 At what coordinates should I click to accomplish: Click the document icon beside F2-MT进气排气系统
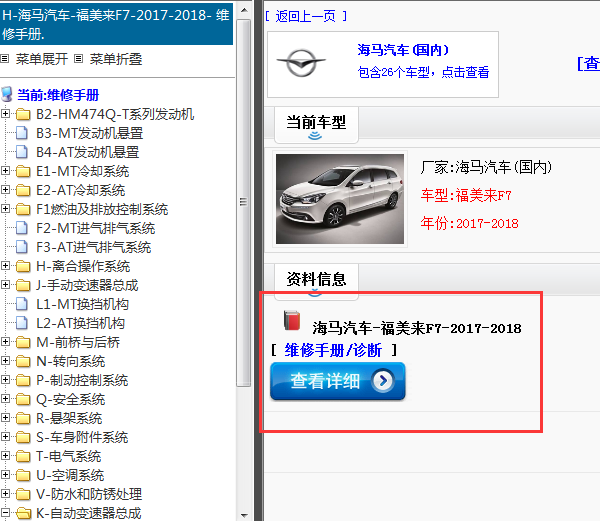(22, 228)
